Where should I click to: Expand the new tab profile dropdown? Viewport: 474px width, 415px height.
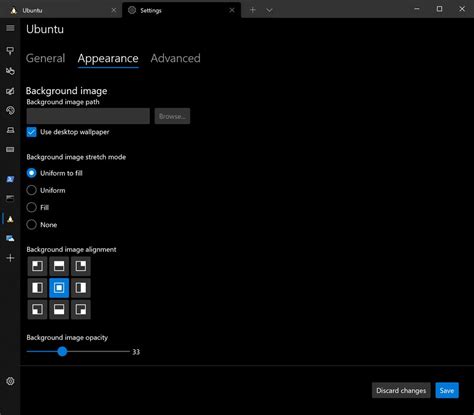tap(269, 10)
